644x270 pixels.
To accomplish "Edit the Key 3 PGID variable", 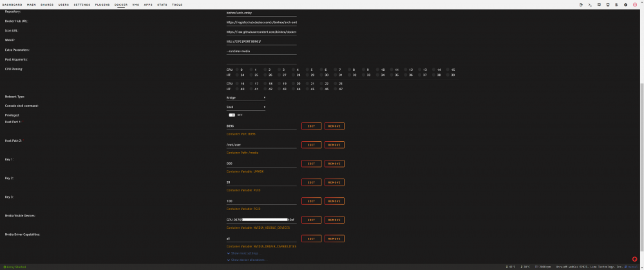I will [x=311, y=201].
